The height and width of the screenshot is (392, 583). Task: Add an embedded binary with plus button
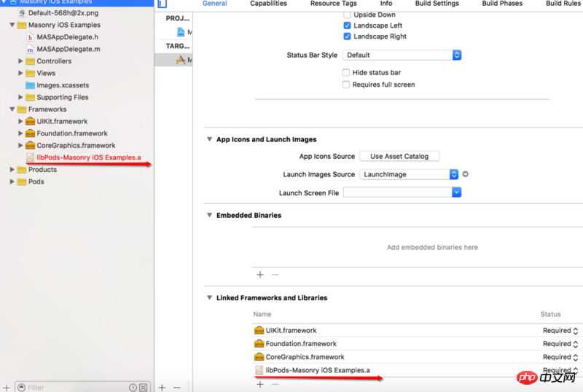[x=260, y=275]
